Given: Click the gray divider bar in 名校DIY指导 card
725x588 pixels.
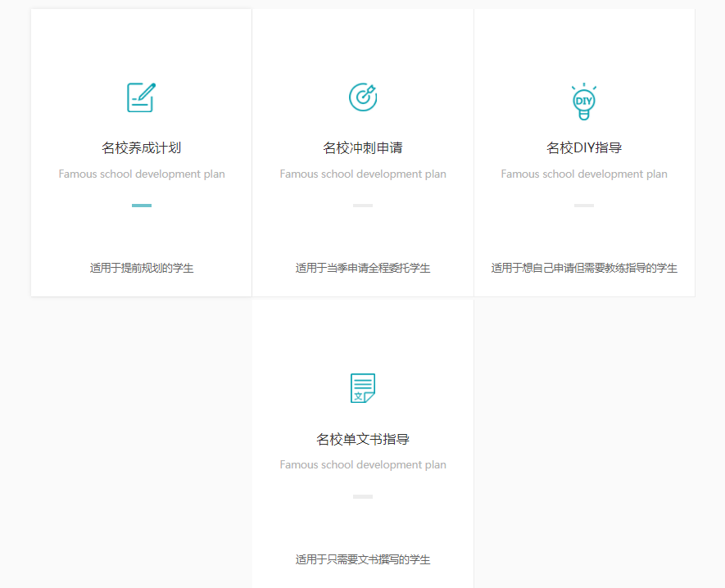Looking at the screenshot, I should tap(584, 206).
